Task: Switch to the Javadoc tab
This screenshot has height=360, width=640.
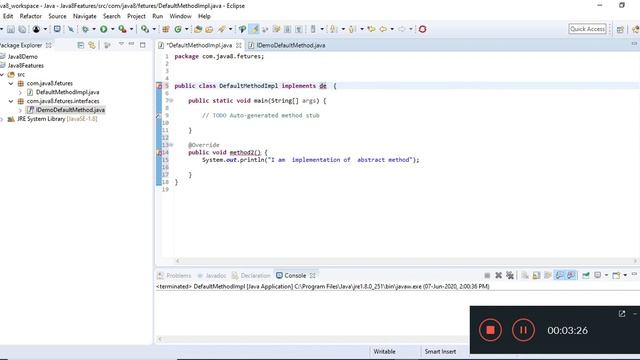Action: (x=211, y=276)
